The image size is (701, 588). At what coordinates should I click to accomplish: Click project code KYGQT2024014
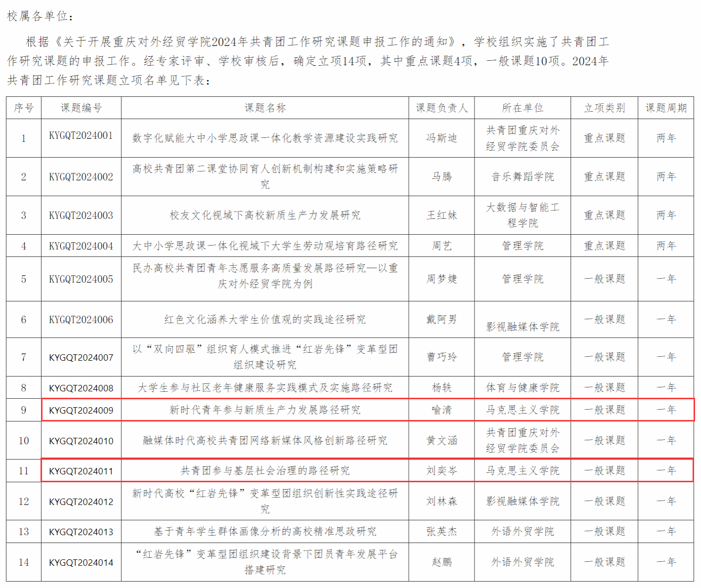(81, 562)
